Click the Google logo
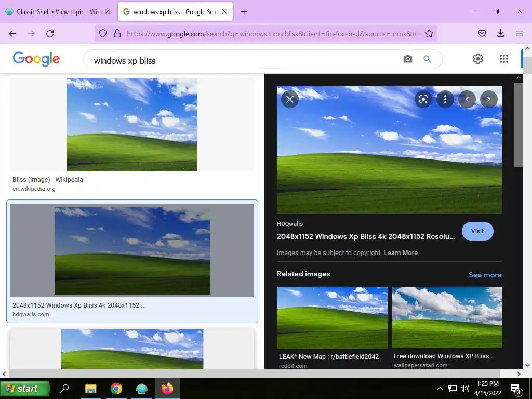The image size is (532, 399). [36, 59]
